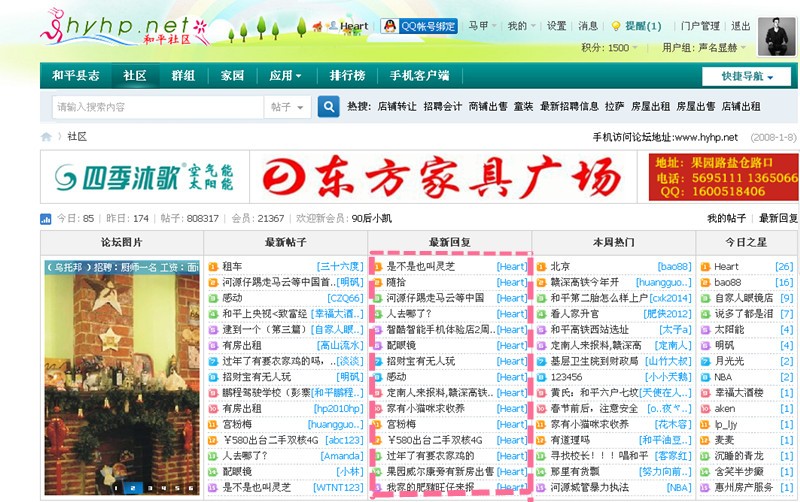Click rank icon beside 看人家升官
Image resolution: width=800 pixels, height=502 pixels.
click(x=541, y=314)
